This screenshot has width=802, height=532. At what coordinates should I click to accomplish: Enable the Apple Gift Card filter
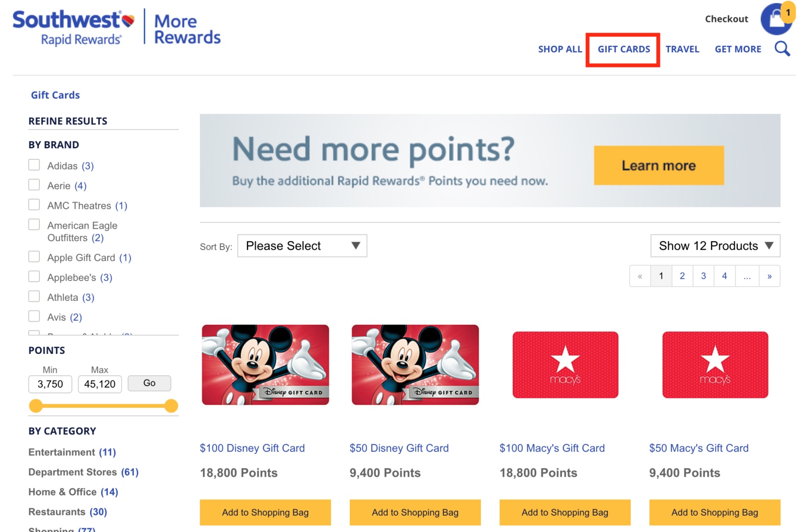point(34,256)
